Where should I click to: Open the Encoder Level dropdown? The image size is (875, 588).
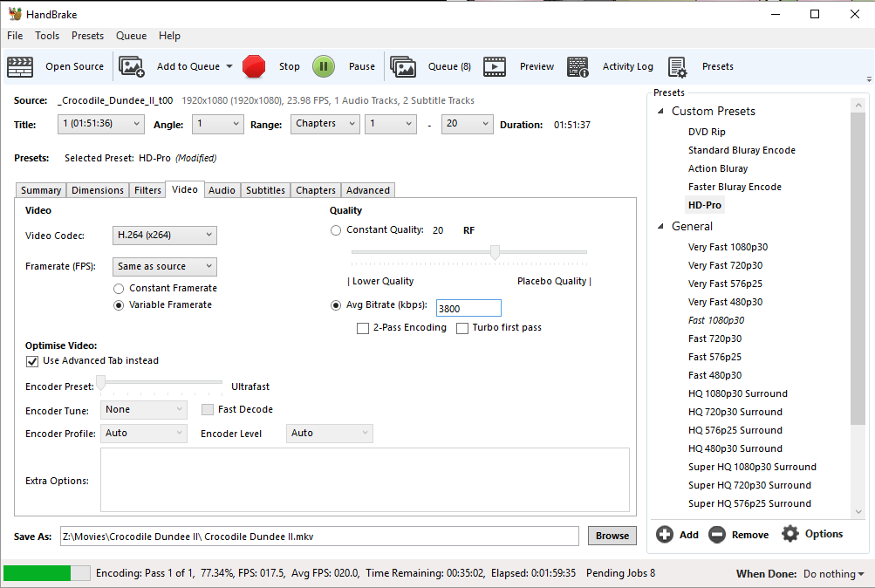[330, 434]
